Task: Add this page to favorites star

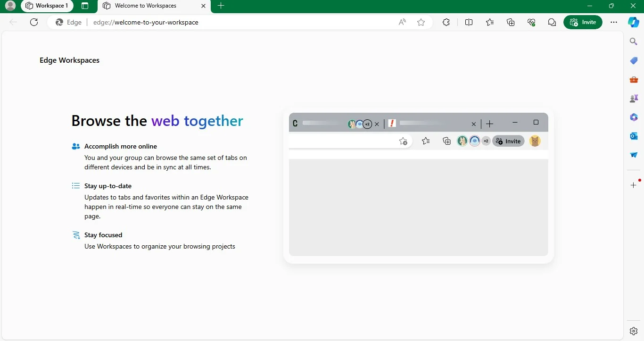Action: (x=421, y=22)
